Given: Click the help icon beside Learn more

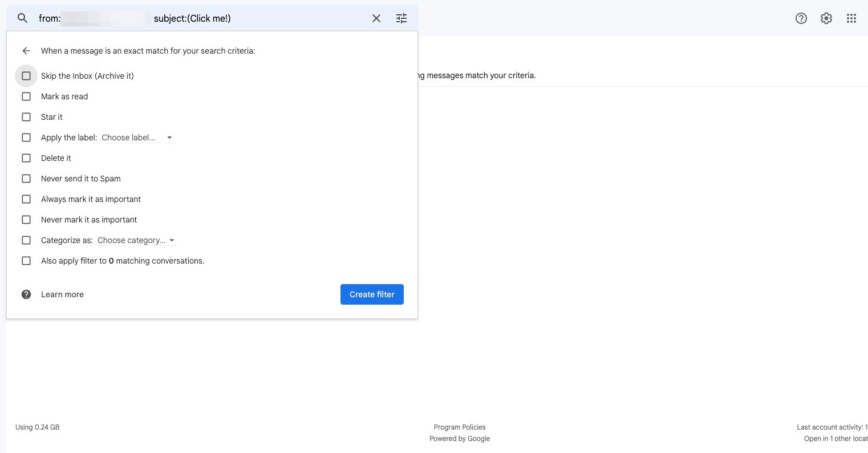Looking at the screenshot, I should tap(26, 294).
